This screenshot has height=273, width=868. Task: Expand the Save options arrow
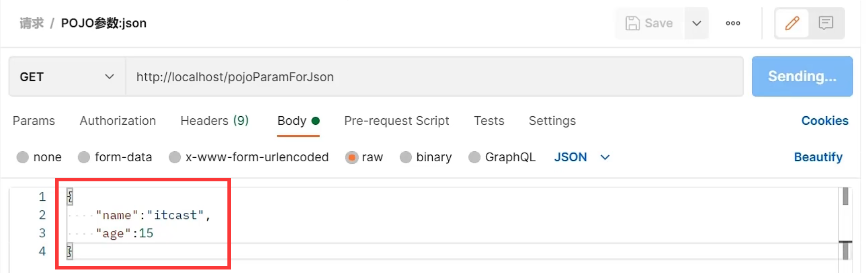tap(696, 23)
